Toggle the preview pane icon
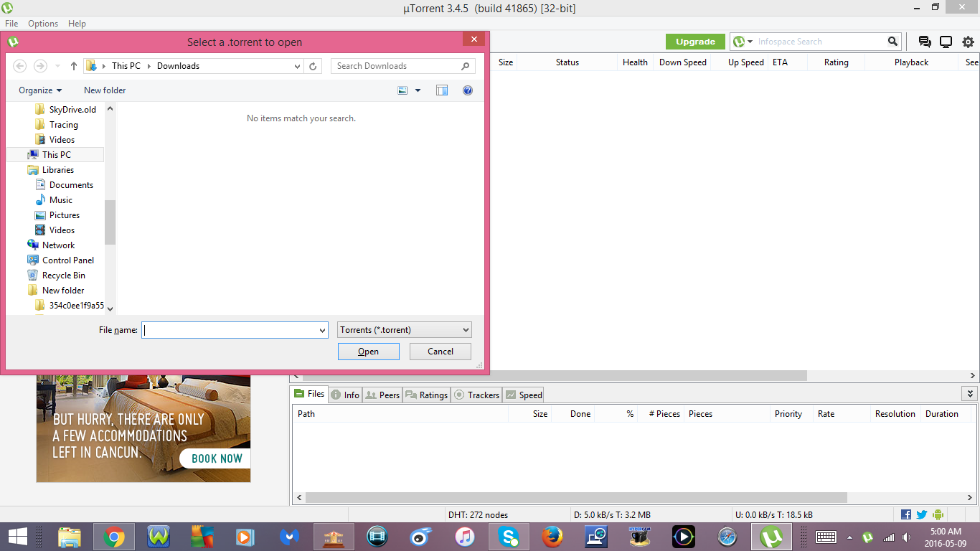Screen dimensions: 980x551 click(442, 90)
